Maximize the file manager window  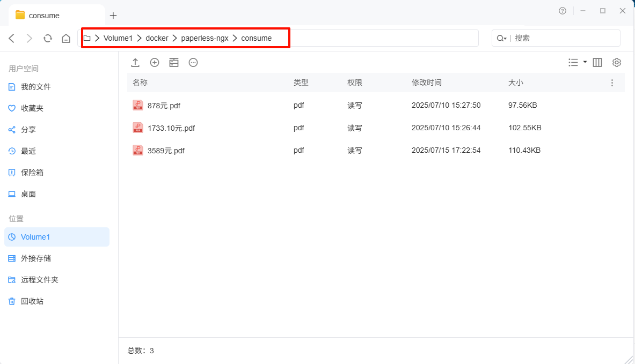603,11
